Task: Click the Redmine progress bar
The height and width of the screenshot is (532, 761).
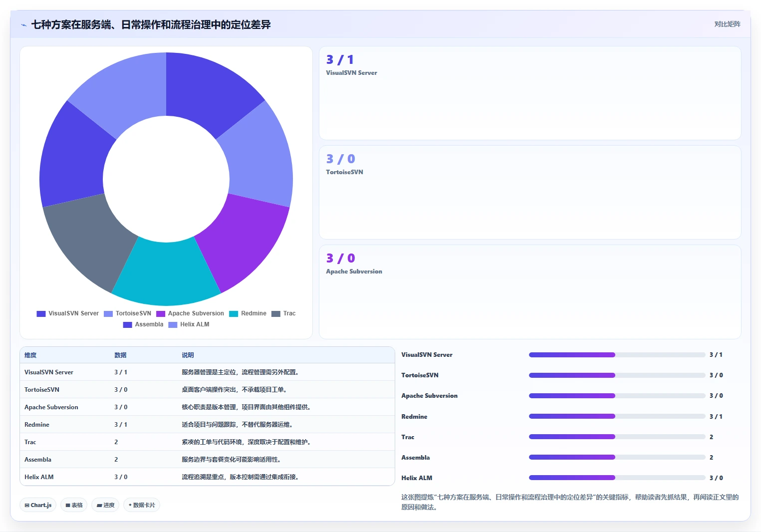Action: pyautogui.click(x=617, y=416)
